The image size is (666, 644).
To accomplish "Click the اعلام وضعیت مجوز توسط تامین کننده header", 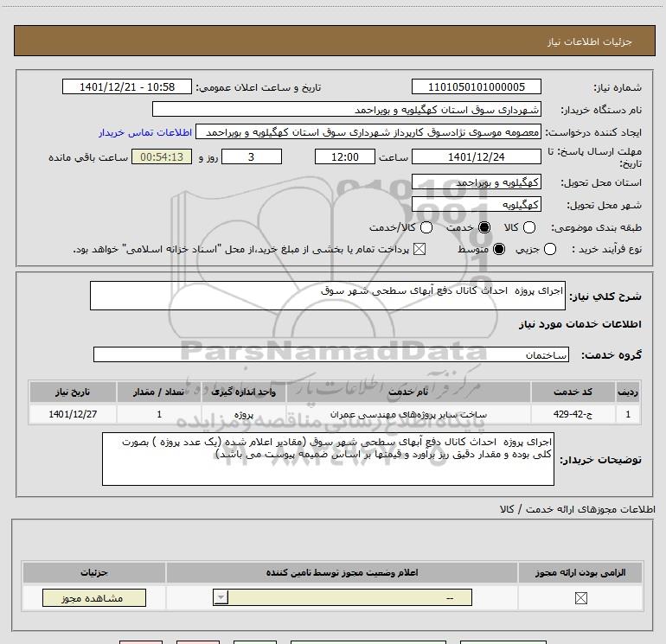I will [342, 572].
